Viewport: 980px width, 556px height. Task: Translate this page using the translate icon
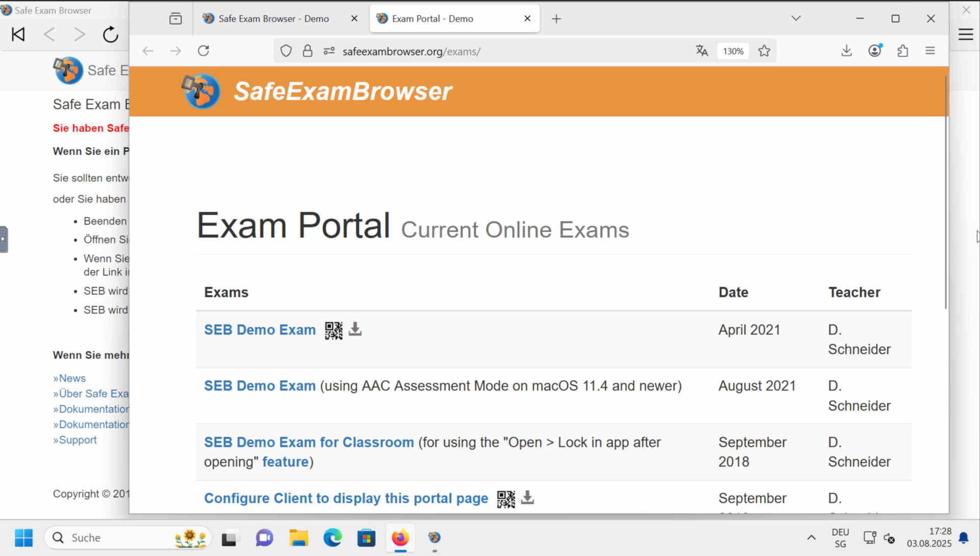(x=702, y=51)
